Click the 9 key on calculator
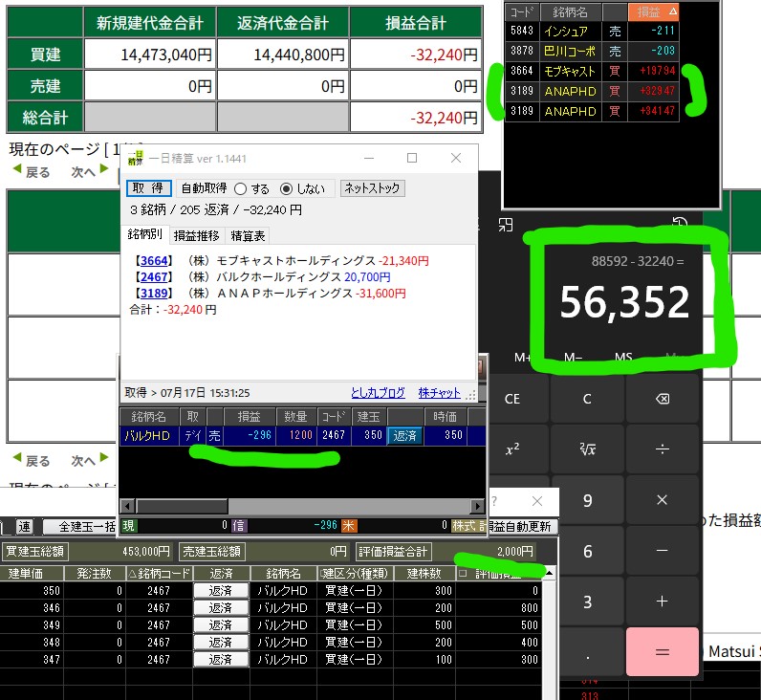This screenshot has height=700, width=761. coord(587,500)
